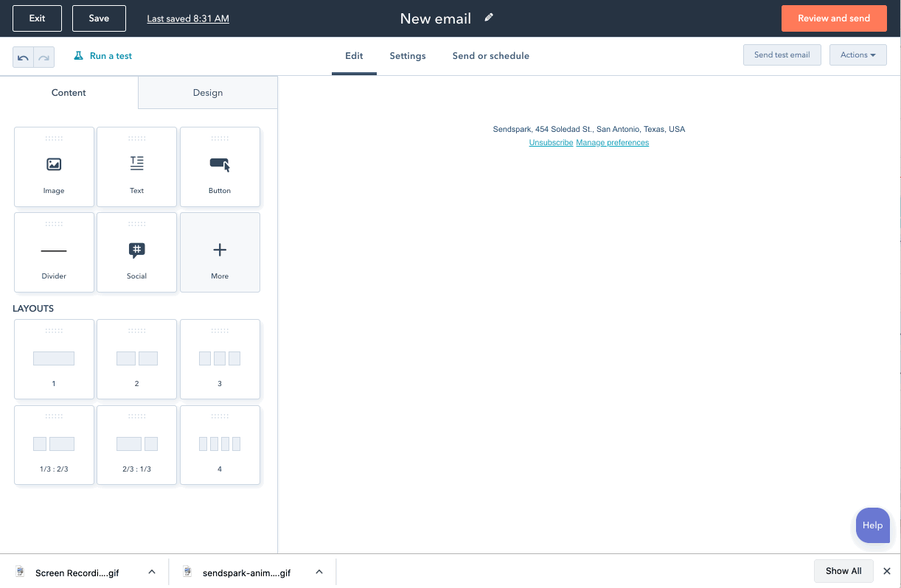The image size is (901, 588).
Task: Click the undo arrow icon
Action: (x=23, y=57)
